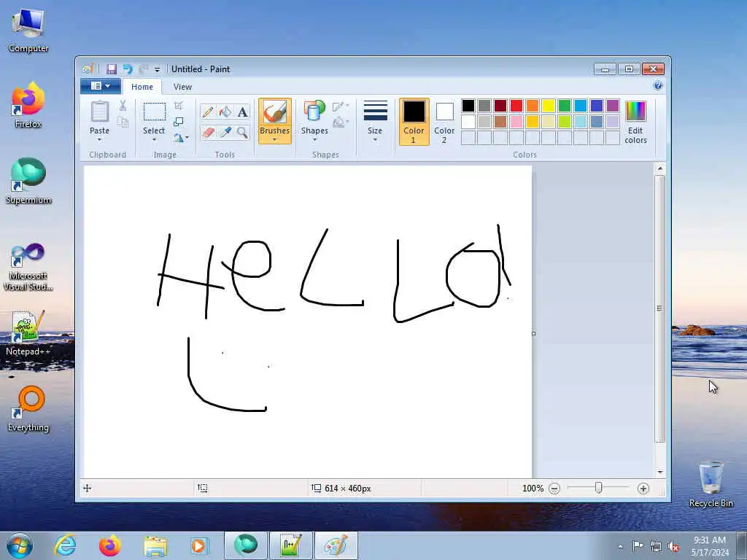The width and height of the screenshot is (747, 560).
Task: Switch to the View ribbon tab
Action: coord(182,87)
